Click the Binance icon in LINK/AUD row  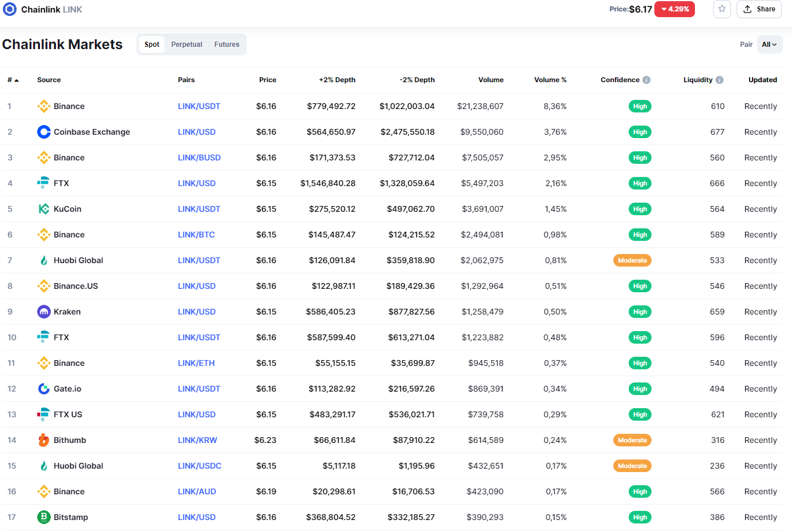(x=44, y=491)
